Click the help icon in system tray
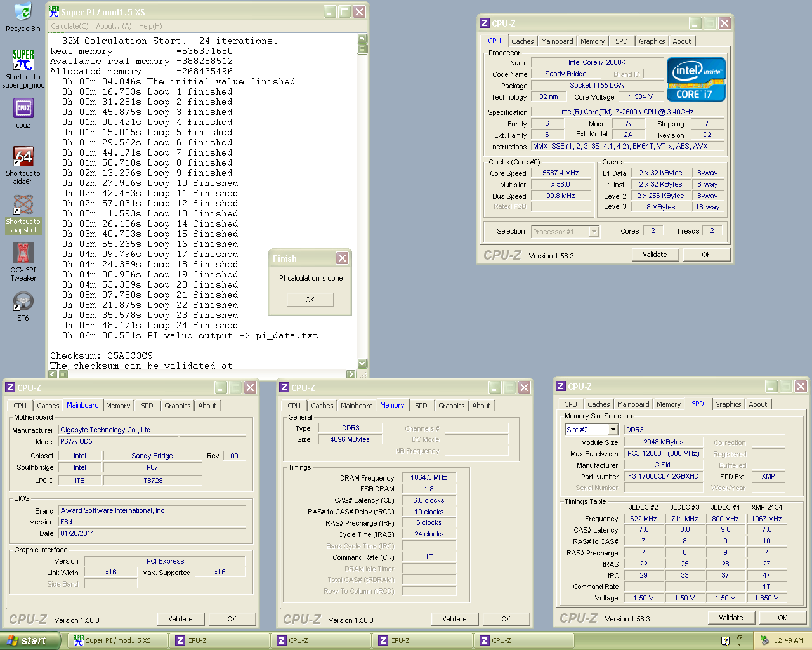Viewport: 812px width, 650px height. [726, 641]
